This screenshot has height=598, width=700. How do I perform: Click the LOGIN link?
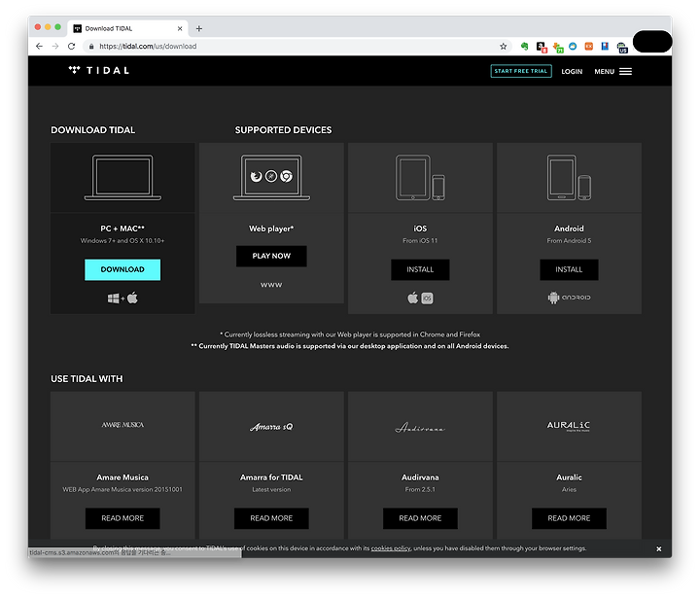pos(572,71)
